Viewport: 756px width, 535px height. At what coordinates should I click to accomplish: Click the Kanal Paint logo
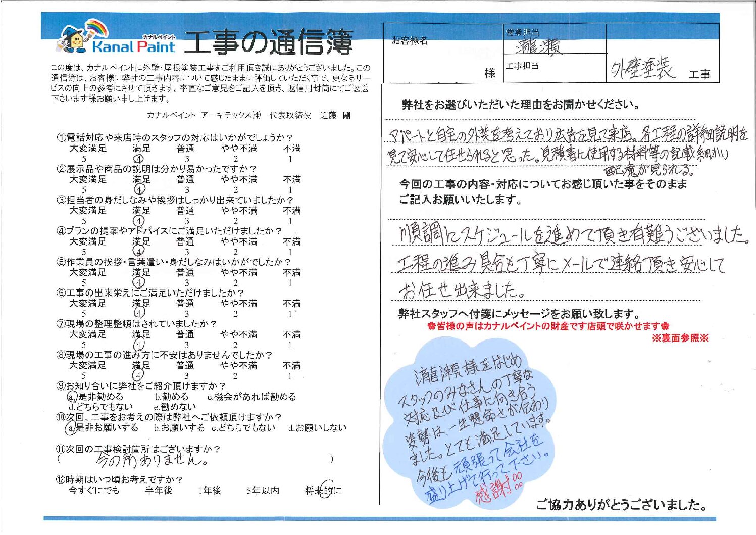[x=133, y=47]
